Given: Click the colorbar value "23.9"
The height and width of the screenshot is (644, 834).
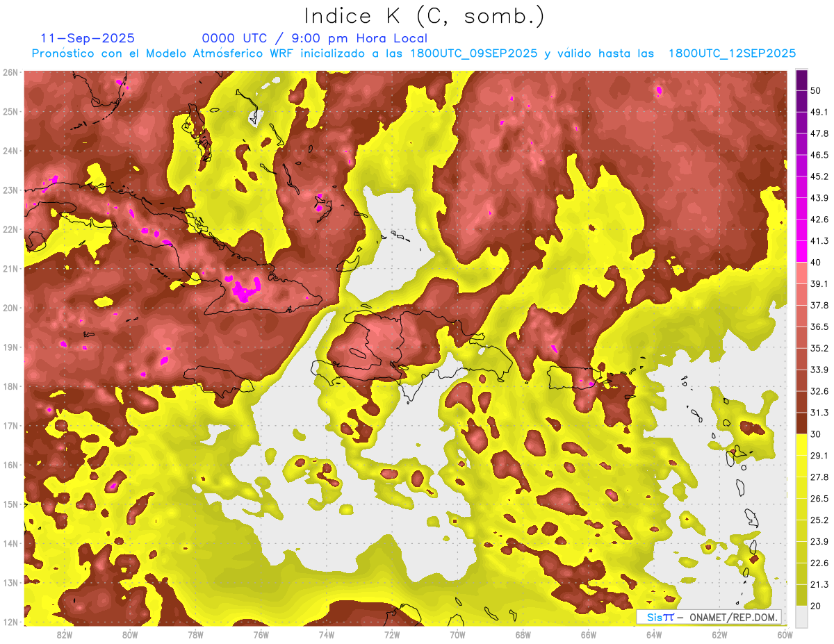Looking at the screenshot, I should (x=819, y=541).
